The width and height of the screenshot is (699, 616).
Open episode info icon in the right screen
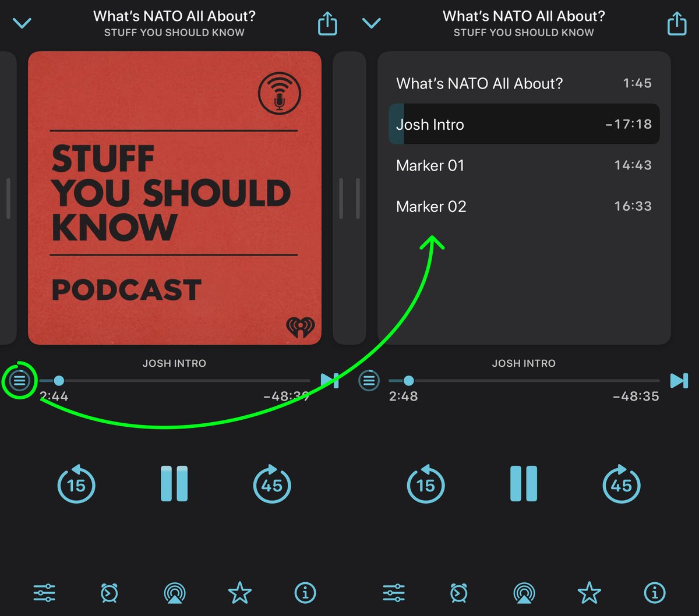655,593
